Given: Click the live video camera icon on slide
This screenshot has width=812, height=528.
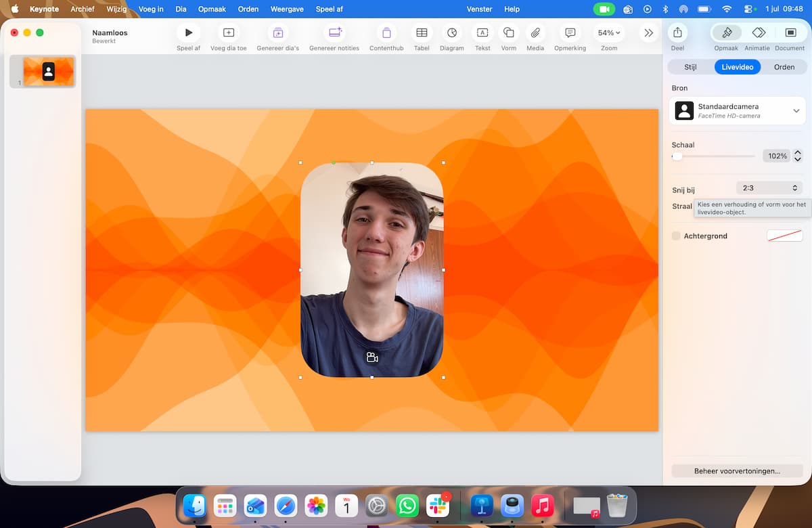Looking at the screenshot, I should [x=371, y=357].
